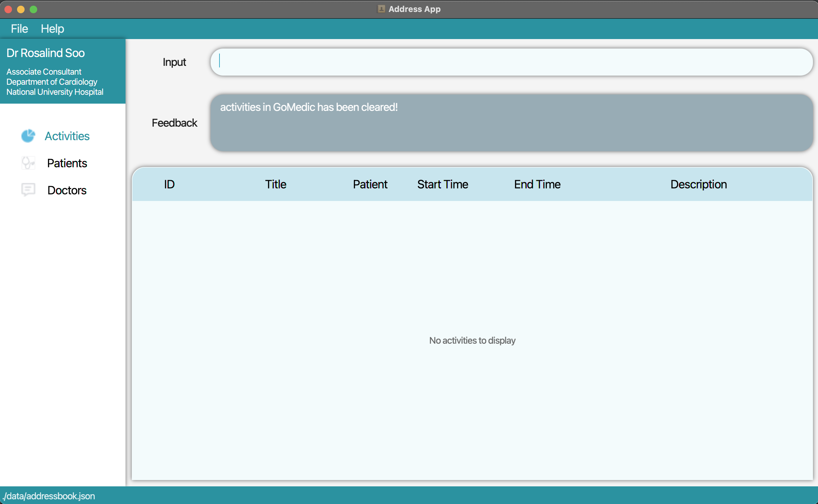818x504 pixels.
Task: Open the Help menu
Action: pyautogui.click(x=52, y=29)
